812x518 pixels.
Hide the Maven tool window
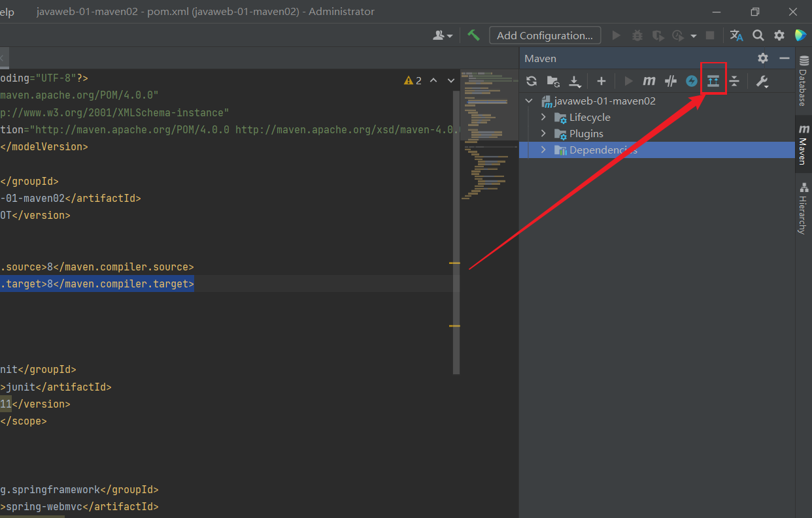click(785, 58)
